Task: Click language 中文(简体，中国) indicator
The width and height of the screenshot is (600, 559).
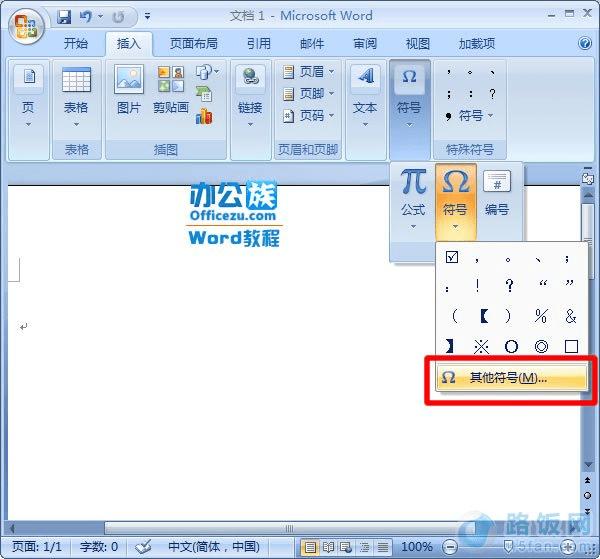Action: tap(214, 546)
